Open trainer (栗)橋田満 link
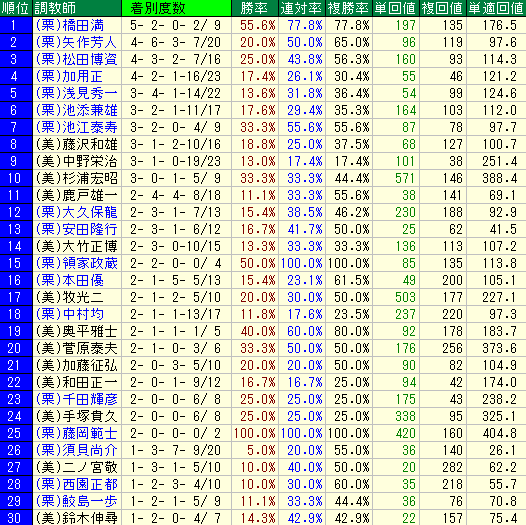 tap(70, 25)
